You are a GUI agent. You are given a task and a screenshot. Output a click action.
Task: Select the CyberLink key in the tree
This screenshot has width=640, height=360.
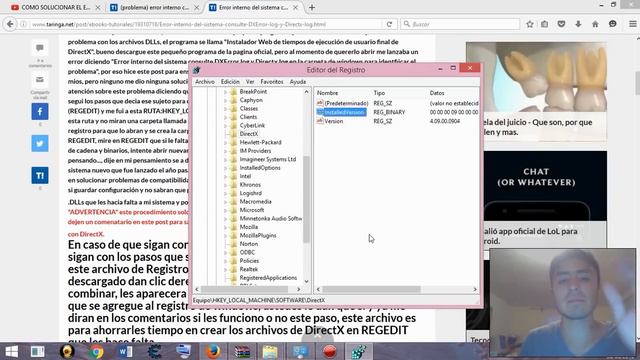[252, 125]
